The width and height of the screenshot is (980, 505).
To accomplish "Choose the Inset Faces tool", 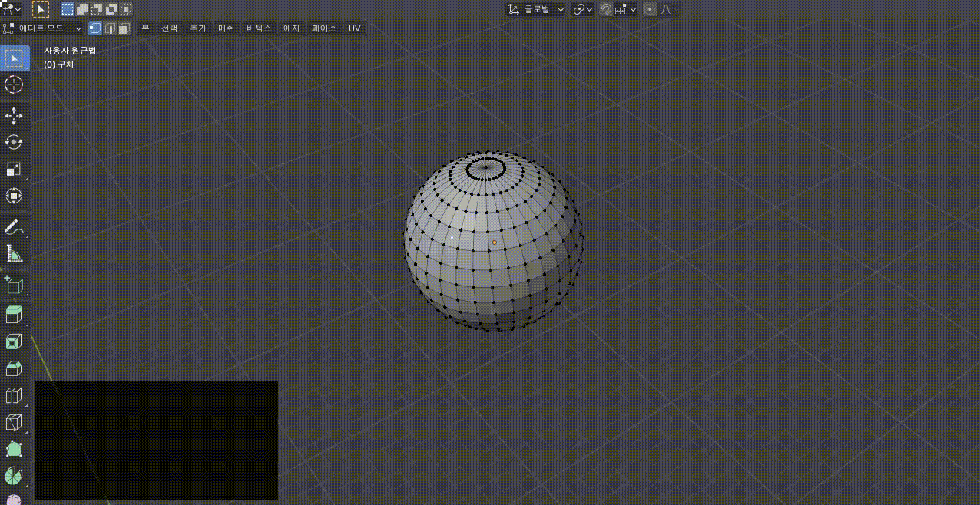I will click(14, 342).
